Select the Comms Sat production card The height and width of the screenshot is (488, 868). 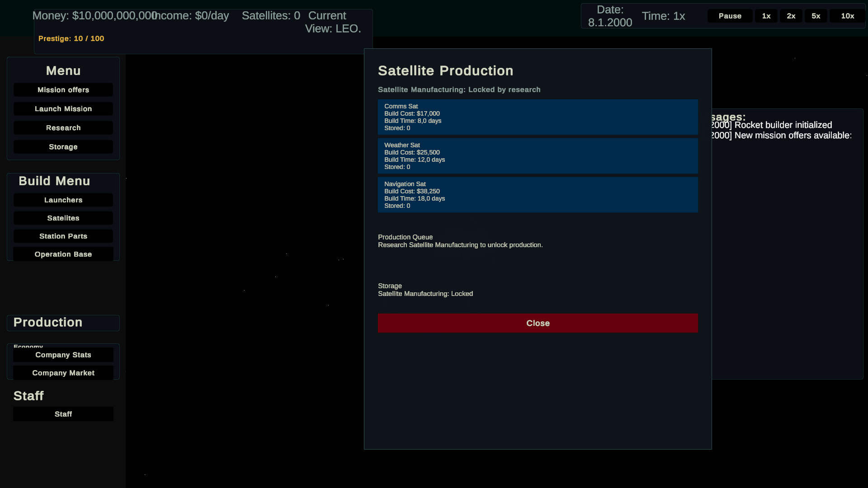click(538, 117)
